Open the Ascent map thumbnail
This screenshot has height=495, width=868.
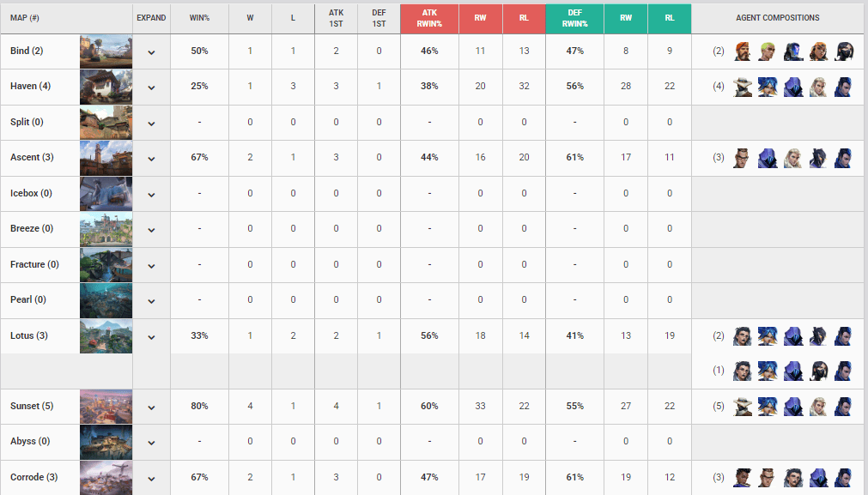point(106,158)
